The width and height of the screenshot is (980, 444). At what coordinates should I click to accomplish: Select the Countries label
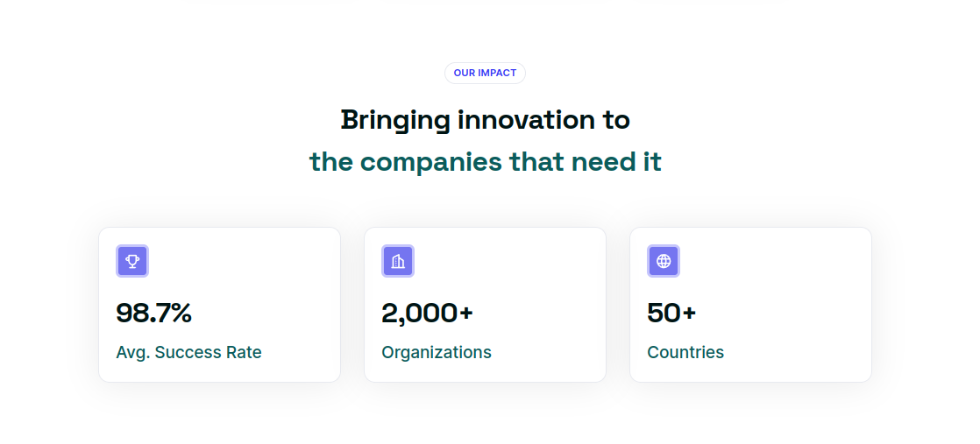(x=685, y=352)
